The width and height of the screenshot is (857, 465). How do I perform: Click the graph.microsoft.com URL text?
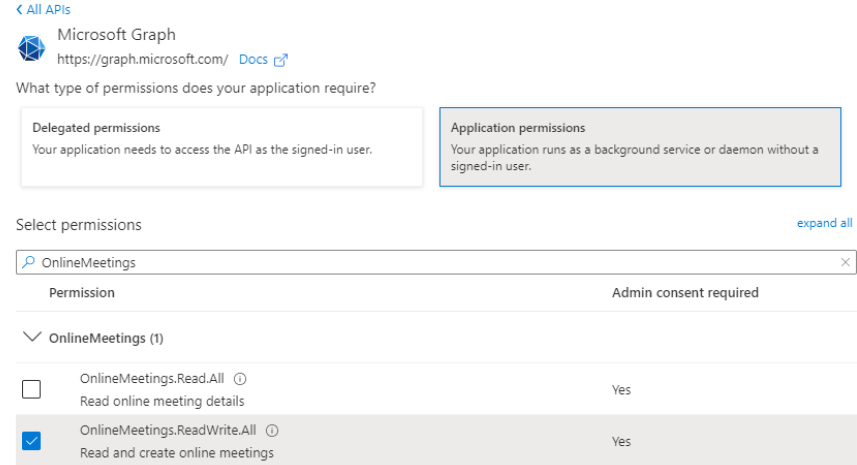point(143,59)
